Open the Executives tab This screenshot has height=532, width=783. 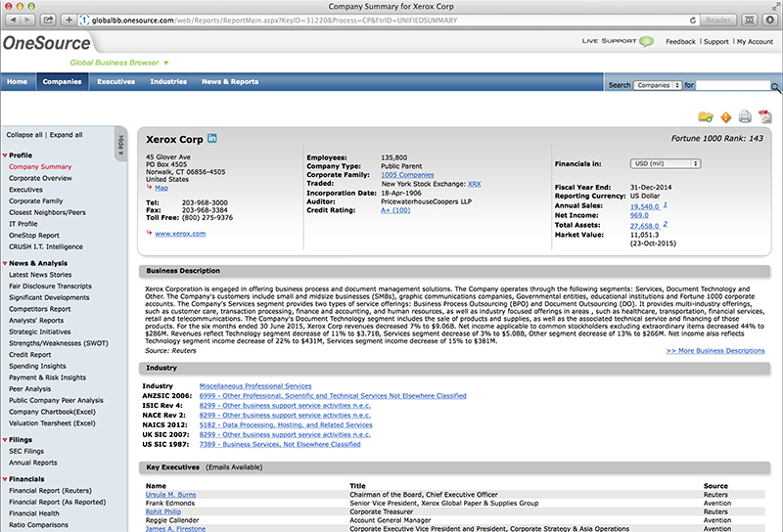tap(115, 82)
